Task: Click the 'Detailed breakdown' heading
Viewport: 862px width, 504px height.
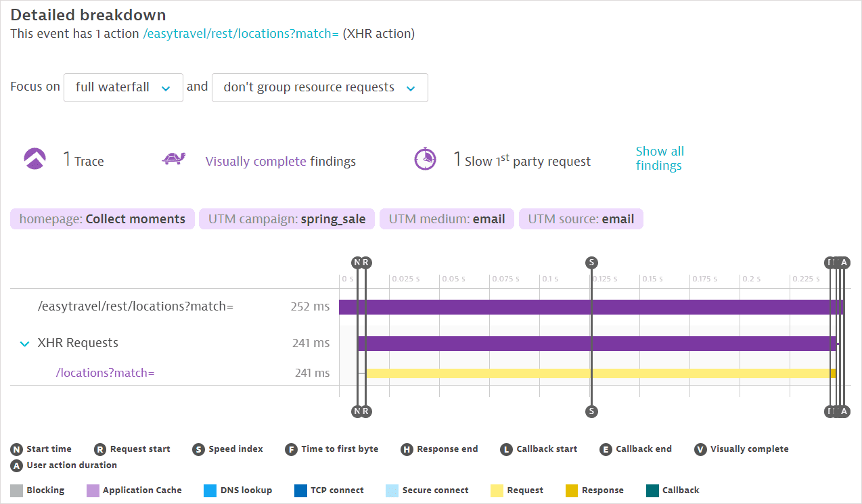Action: tap(88, 15)
